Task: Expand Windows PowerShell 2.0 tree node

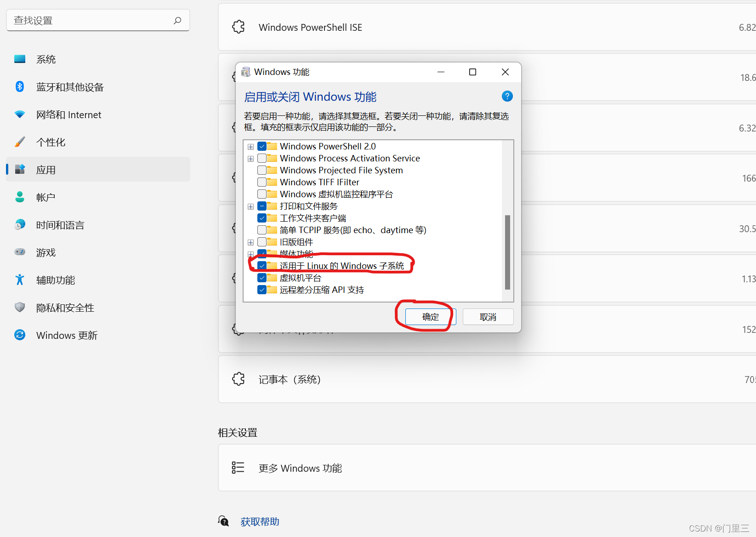Action: pyautogui.click(x=250, y=147)
